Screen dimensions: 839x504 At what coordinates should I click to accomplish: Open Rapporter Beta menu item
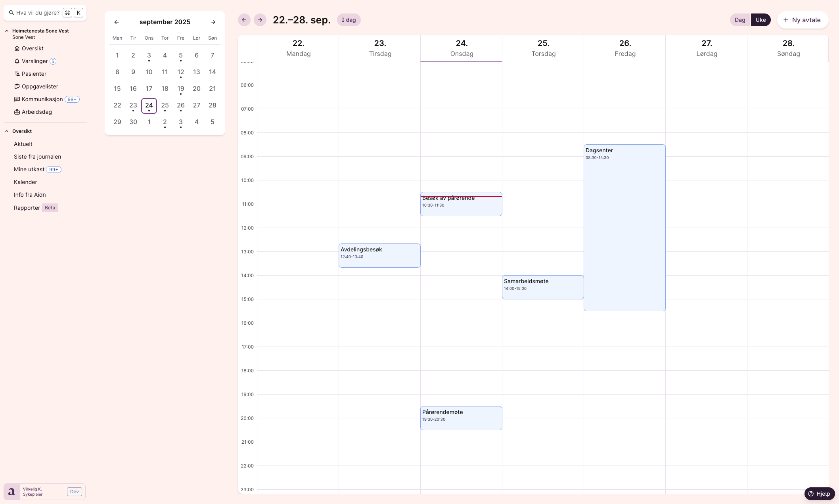27,208
